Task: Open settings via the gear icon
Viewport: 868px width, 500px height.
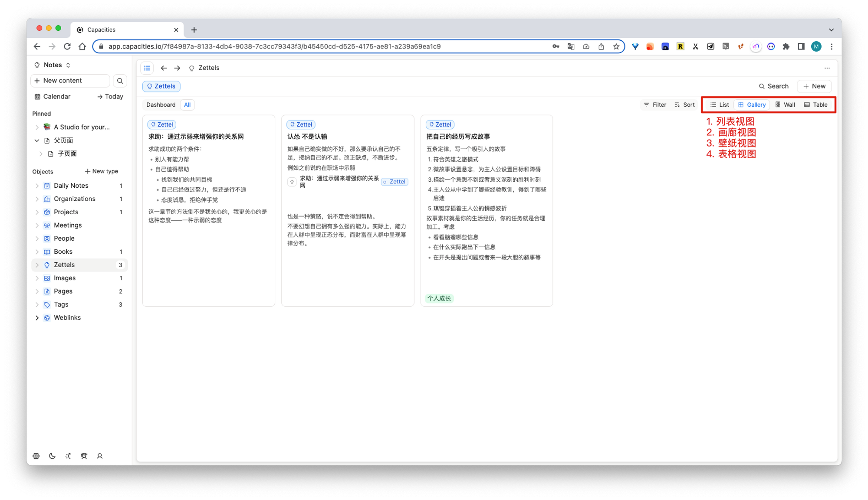Action: tap(36, 456)
